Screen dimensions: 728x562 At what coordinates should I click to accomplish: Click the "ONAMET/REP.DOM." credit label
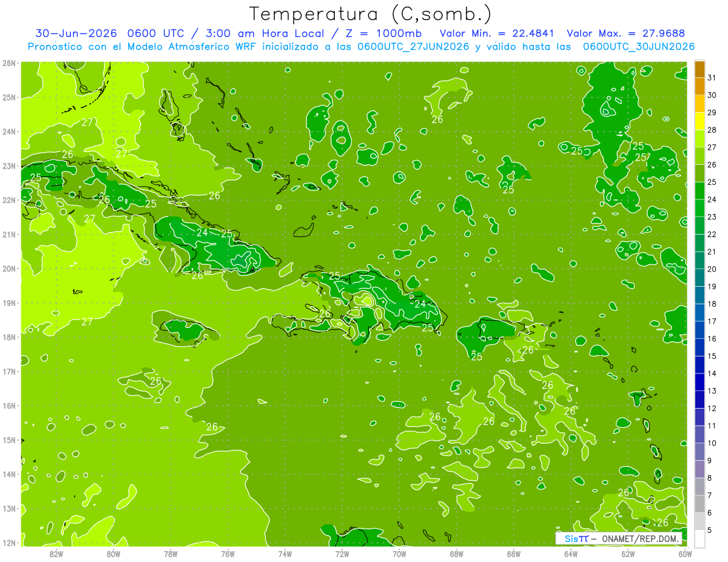(x=640, y=538)
